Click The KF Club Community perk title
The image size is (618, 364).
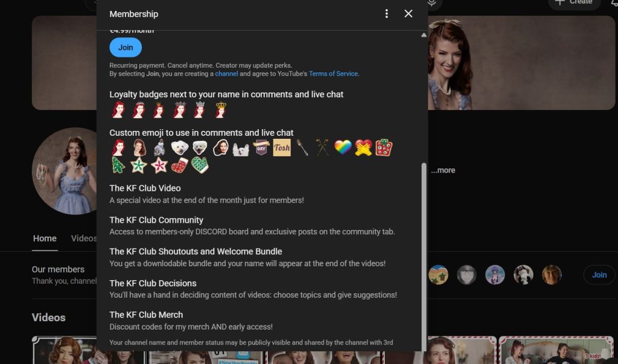click(x=156, y=220)
